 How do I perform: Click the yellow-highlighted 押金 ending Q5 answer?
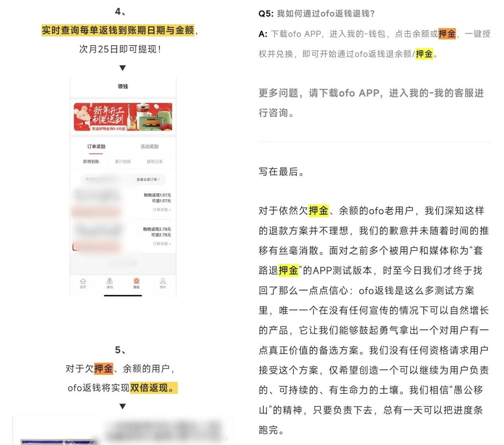click(x=424, y=54)
